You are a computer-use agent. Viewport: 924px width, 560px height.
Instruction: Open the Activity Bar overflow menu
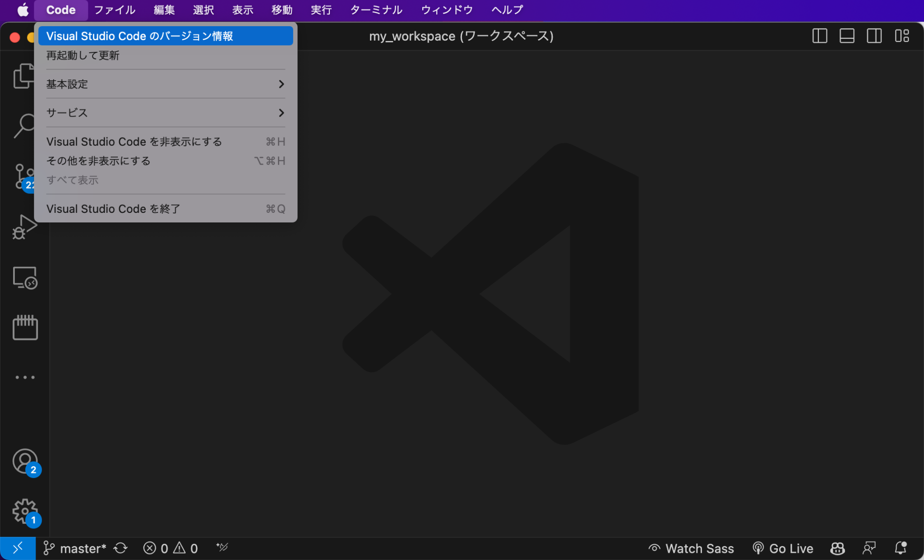click(x=25, y=377)
